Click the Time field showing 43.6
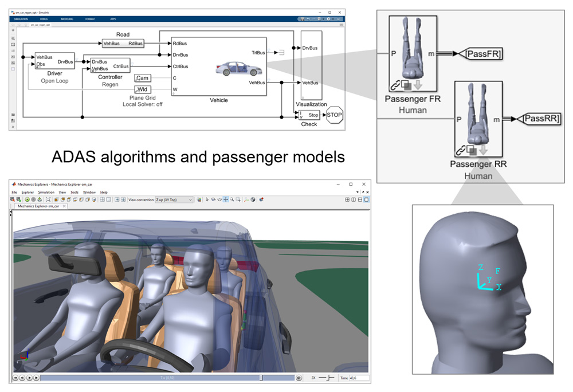Screen dimensions: 573x392 pyautogui.click(x=359, y=378)
